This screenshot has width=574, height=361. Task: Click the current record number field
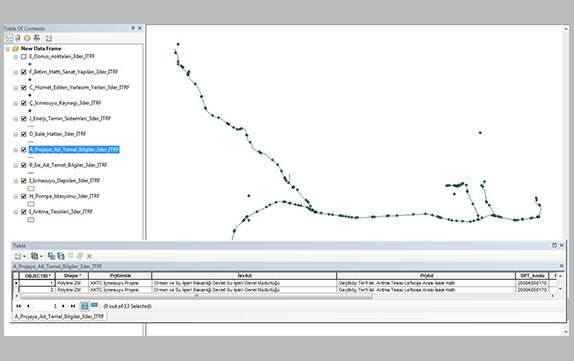pyautogui.click(x=46, y=306)
